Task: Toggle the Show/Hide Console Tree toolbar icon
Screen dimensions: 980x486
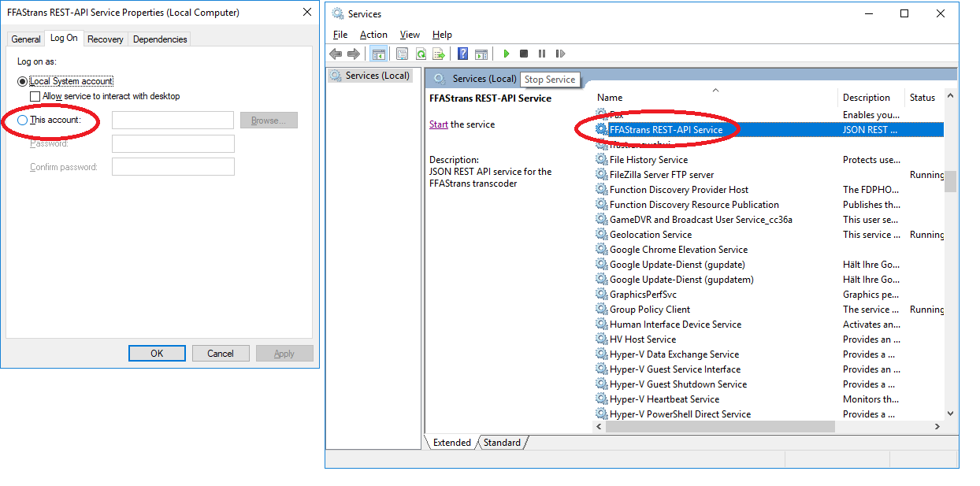Action: click(378, 54)
